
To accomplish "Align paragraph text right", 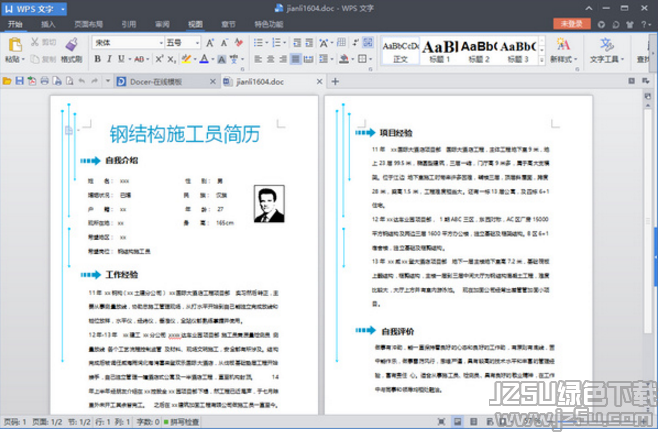I will (x=283, y=59).
